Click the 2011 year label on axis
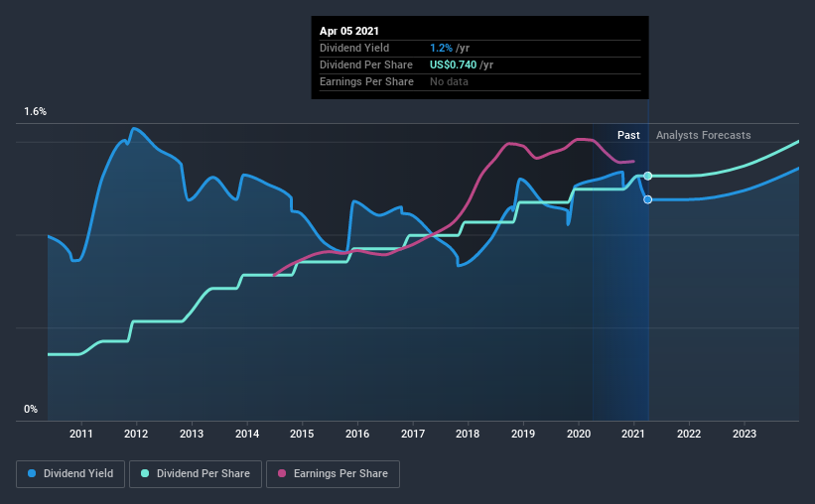The image size is (815, 504). point(81,434)
